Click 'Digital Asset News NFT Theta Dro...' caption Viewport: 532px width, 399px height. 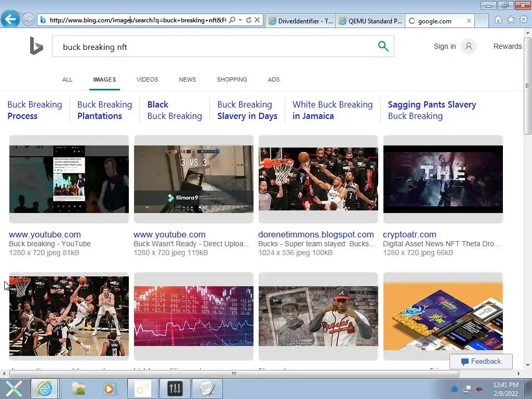(x=442, y=244)
